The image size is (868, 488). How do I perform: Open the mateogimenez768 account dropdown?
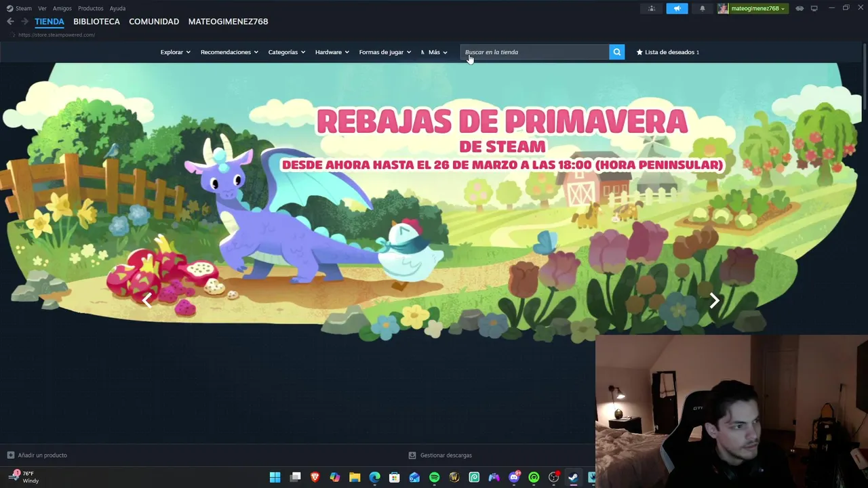coord(758,8)
